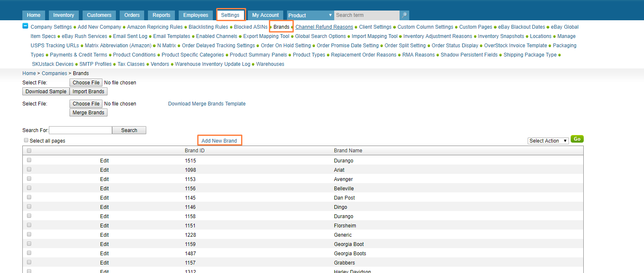Click the Search term input field

pyautogui.click(x=367, y=15)
